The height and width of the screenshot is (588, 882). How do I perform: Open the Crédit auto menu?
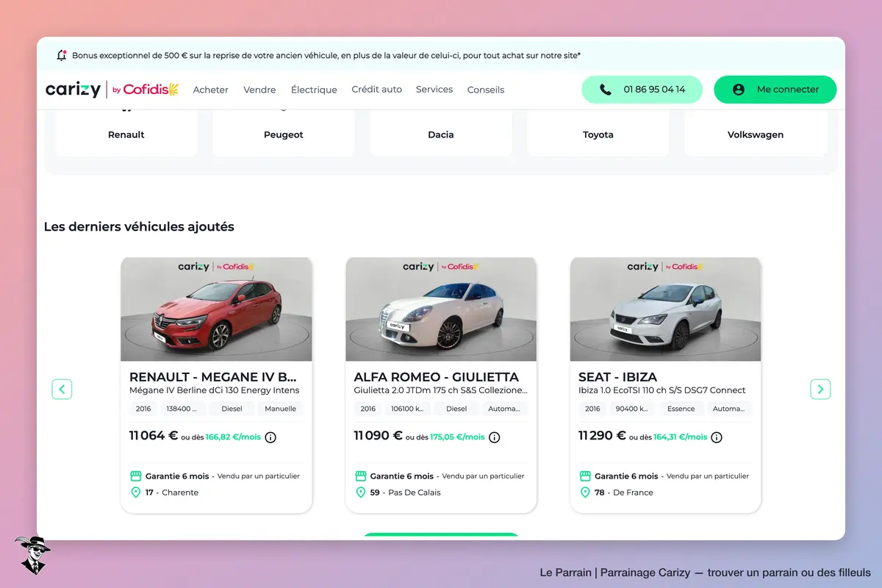[x=377, y=90]
